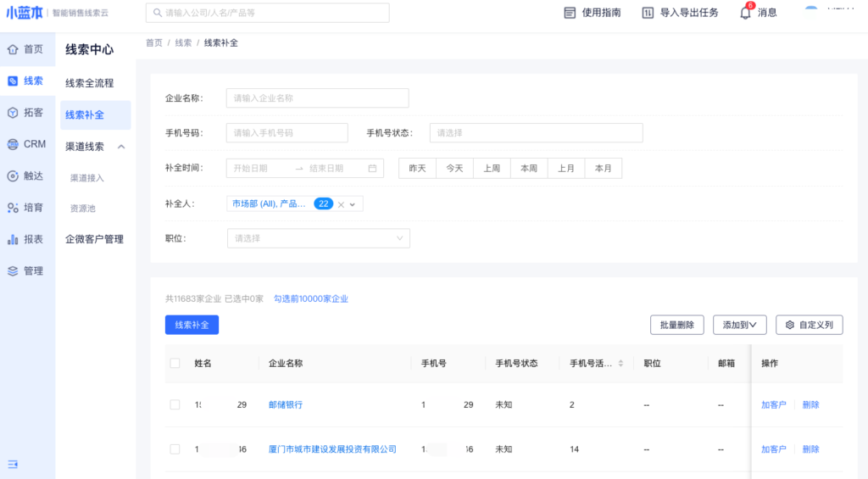Toggle the select-all checkbox in table header

(175, 364)
